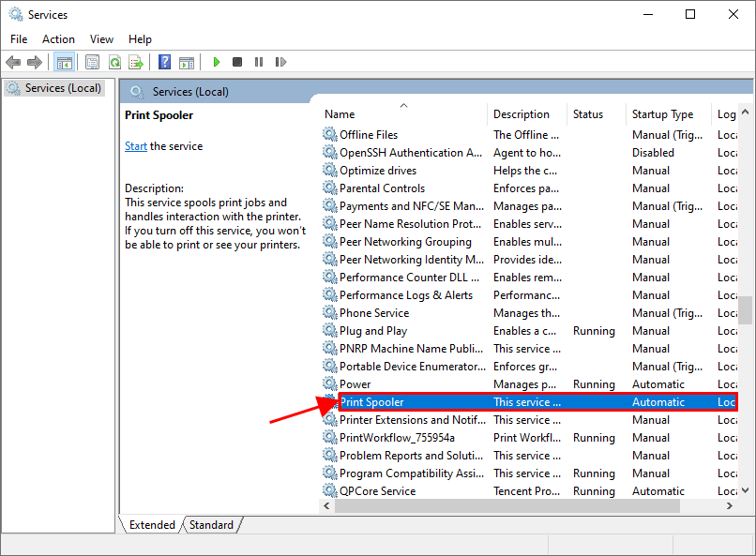Open Properties via the toolbar icon
Image resolution: width=756 pixels, height=556 pixels.
pos(92,62)
